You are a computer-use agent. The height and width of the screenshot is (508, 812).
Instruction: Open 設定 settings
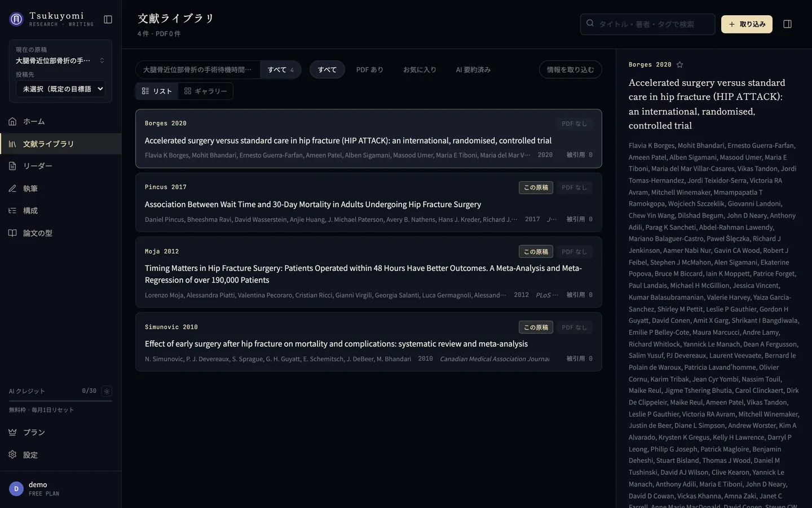tap(60, 455)
